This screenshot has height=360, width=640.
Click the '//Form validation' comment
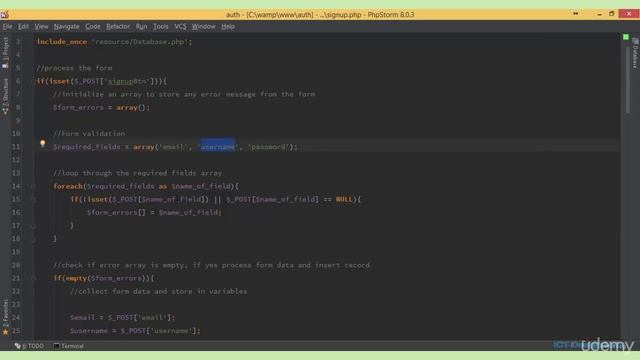[x=89, y=133]
